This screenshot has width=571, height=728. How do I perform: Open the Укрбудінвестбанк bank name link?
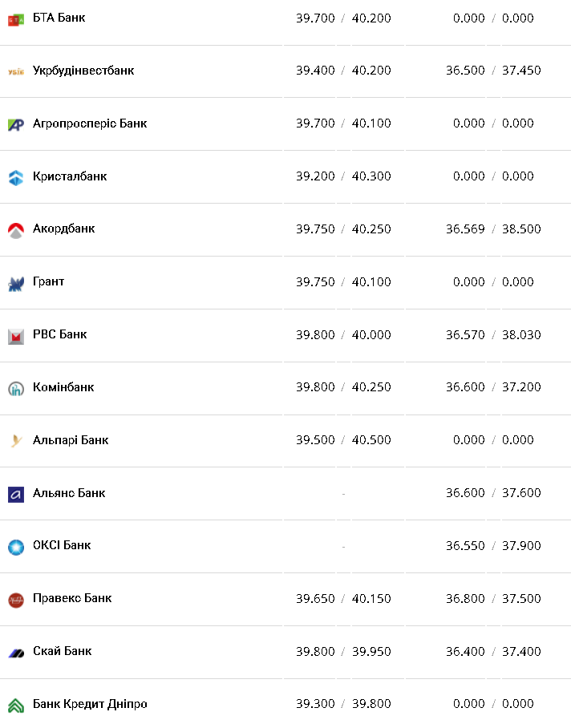click(83, 71)
